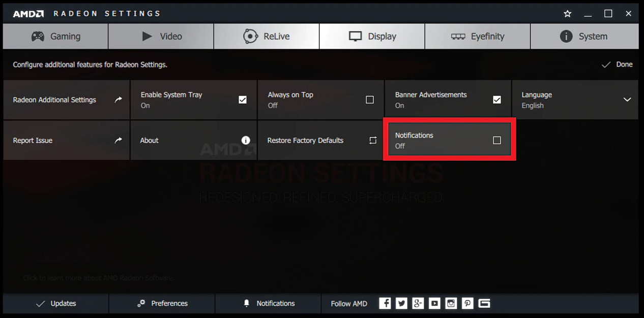This screenshot has height=318, width=644.
Task: Click the AMD logo in title bar
Action: (x=28, y=14)
